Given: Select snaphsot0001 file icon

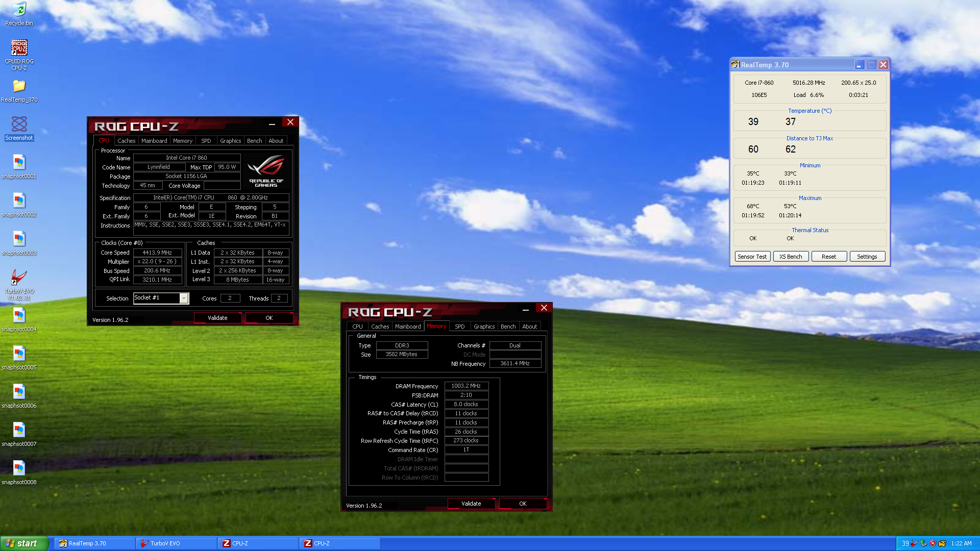Looking at the screenshot, I should pyautogui.click(x=19, y=167).
